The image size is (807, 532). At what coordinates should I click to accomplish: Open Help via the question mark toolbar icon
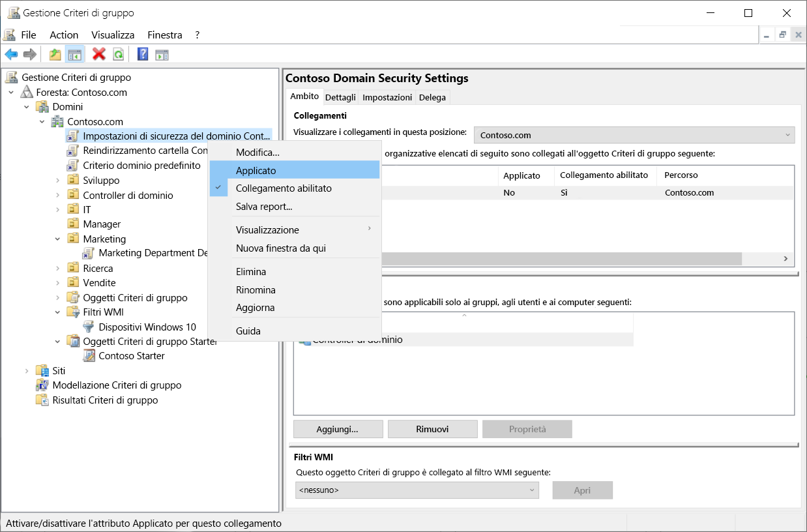[142, 54]
